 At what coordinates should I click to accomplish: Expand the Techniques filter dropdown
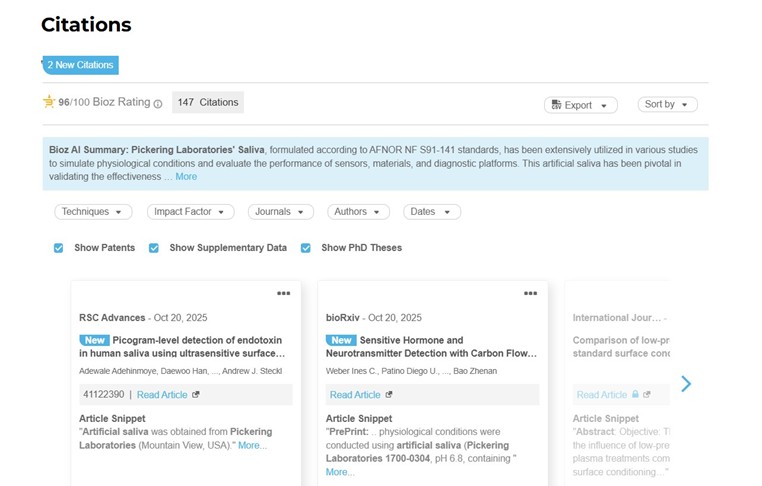93,212
